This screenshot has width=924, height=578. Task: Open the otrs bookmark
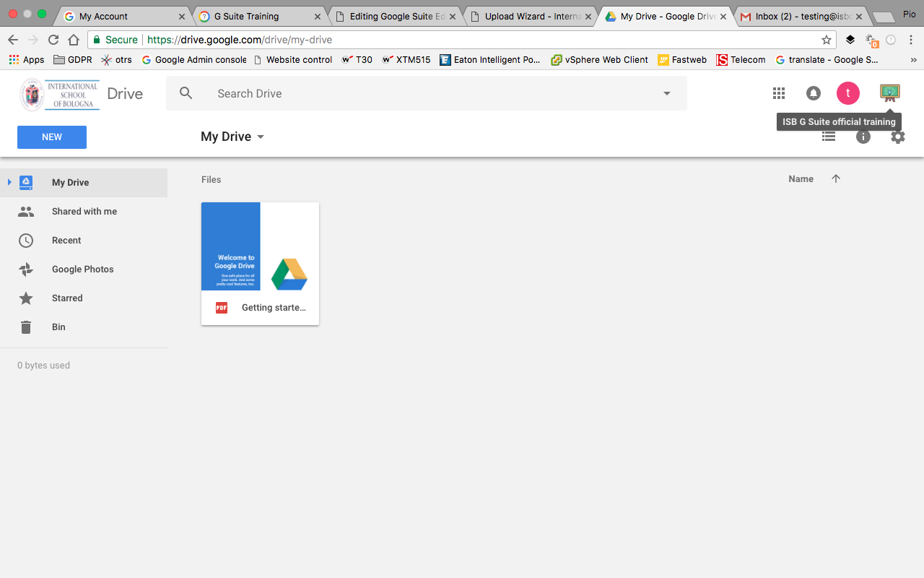point(117,60)
